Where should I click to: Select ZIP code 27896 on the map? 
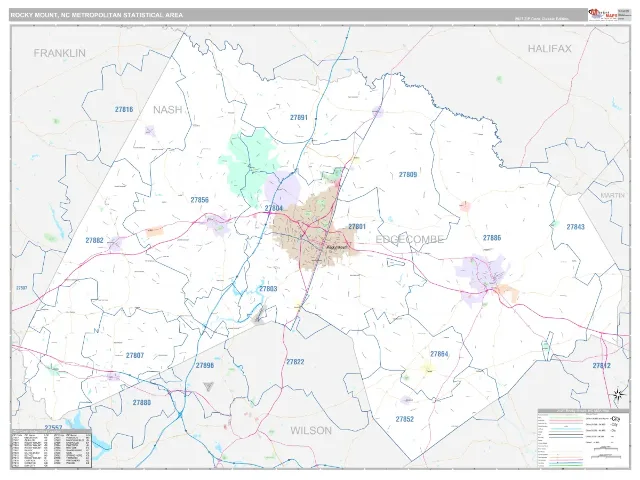(x=204, y=365)
